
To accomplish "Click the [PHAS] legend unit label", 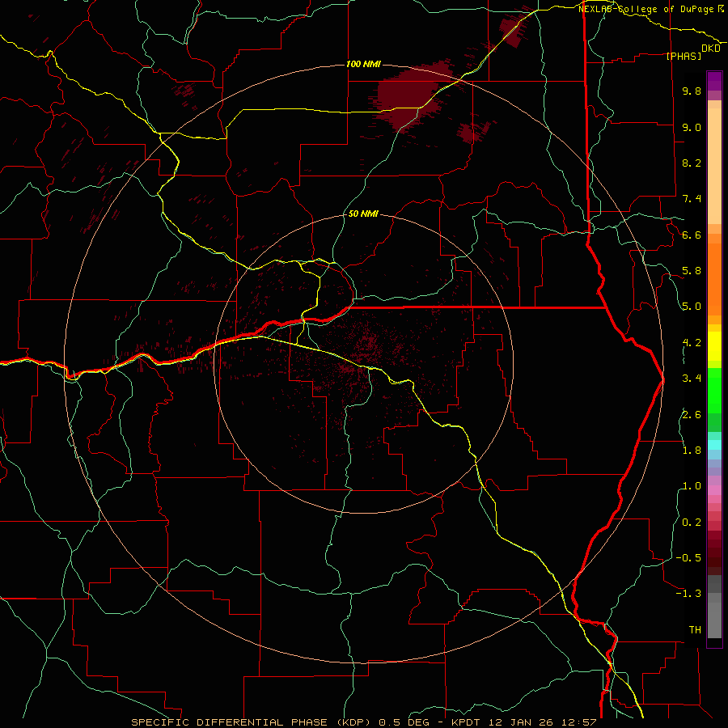I will pyautogui.click(x=684, y=56).
